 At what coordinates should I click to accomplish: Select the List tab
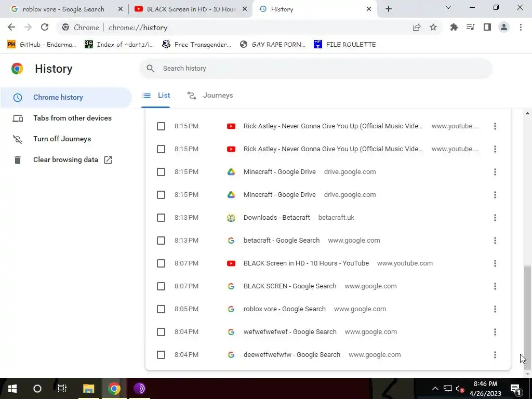pos(156,96)
